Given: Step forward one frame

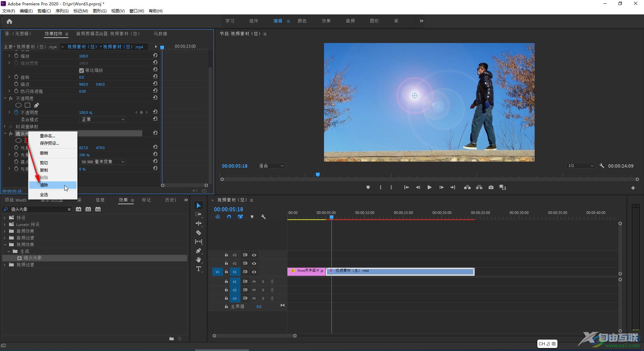Looking at the screenshot, I should pos(441,187).
